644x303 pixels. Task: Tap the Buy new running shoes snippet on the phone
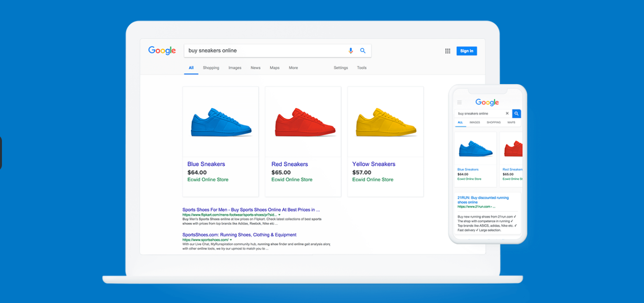[x=487, y=223]
